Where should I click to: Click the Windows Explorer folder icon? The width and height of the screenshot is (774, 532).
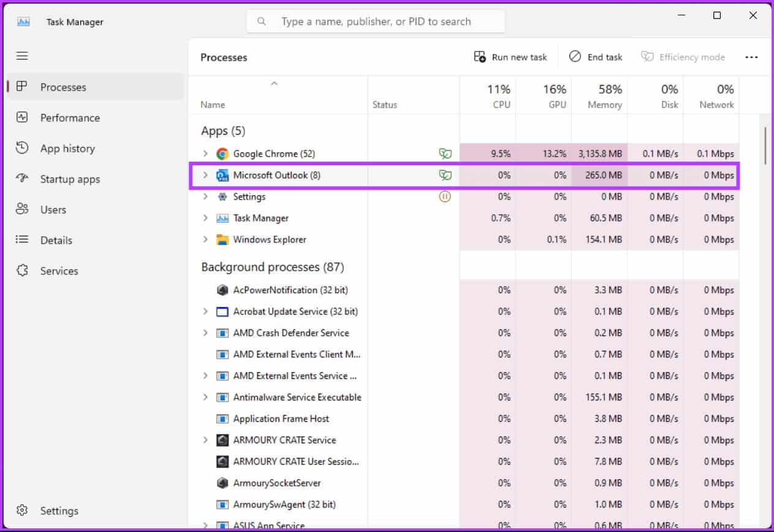click(x=222, y=239)
